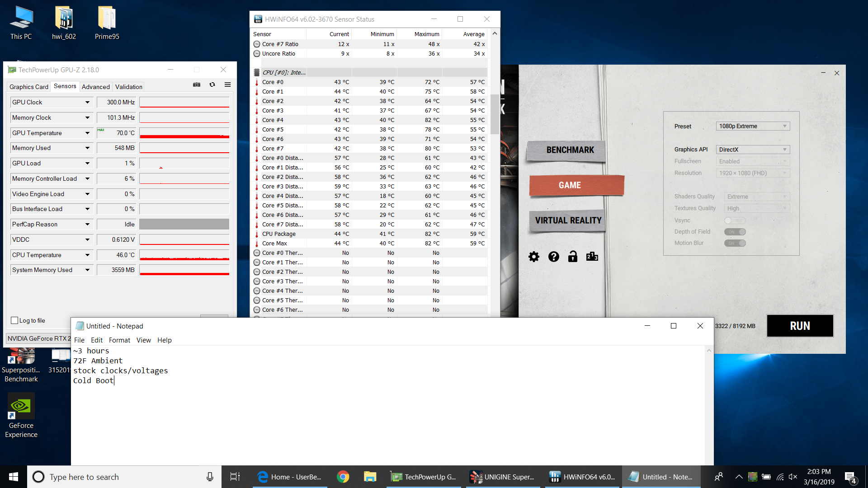Switch to GPU-Z Advanced tab
868x488 pixels.
(95, 87)
